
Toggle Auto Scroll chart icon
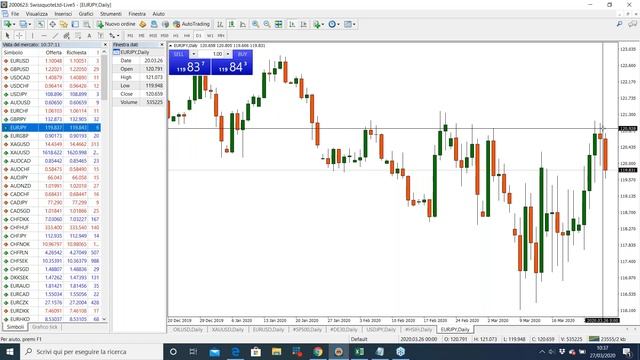point(292,24)
